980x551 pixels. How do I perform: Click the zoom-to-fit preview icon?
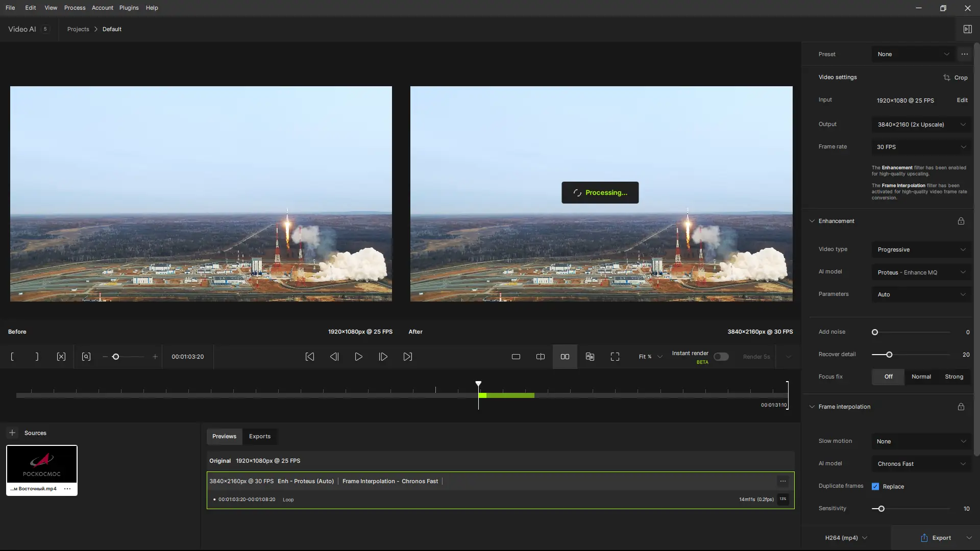[x=86, y=357]
